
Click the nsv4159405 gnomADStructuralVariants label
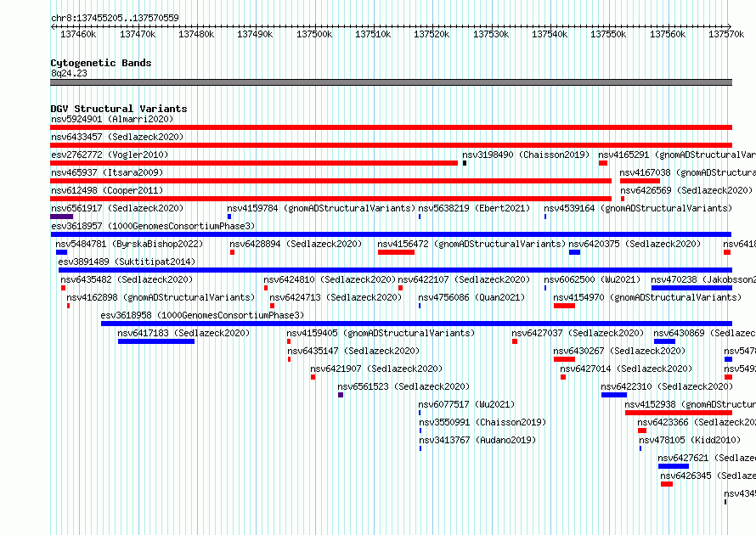(381, 333)
